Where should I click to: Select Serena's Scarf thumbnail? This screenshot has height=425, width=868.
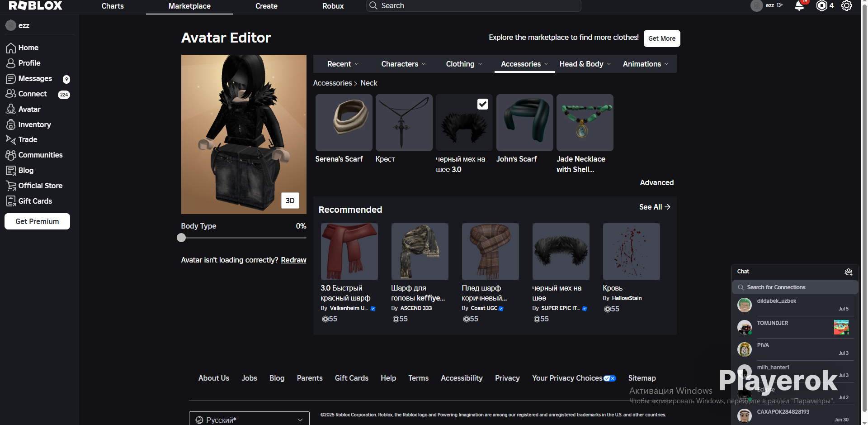tap(344, 123)
